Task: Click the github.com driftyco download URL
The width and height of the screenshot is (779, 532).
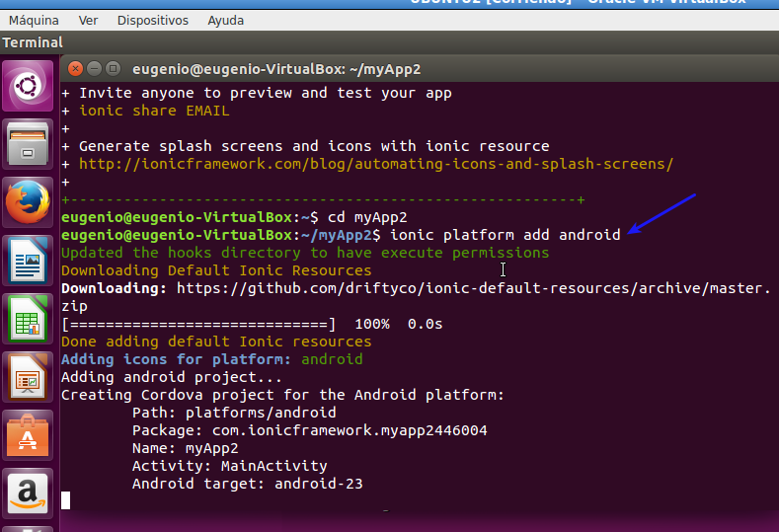Action: [x=416, y=297]
